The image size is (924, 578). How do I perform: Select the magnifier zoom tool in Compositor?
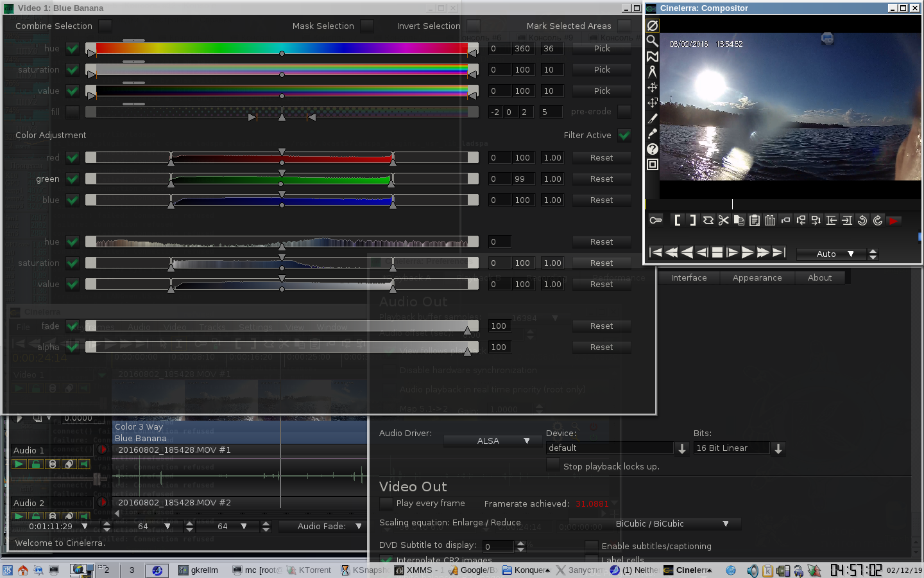point(653,41)
